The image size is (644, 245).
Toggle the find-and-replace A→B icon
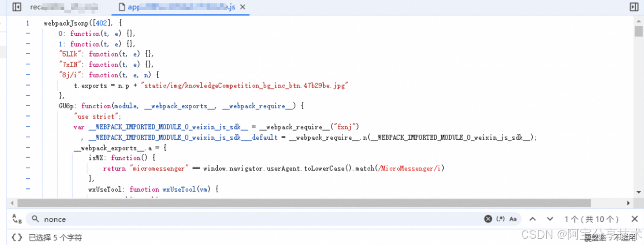click(17, 219)
